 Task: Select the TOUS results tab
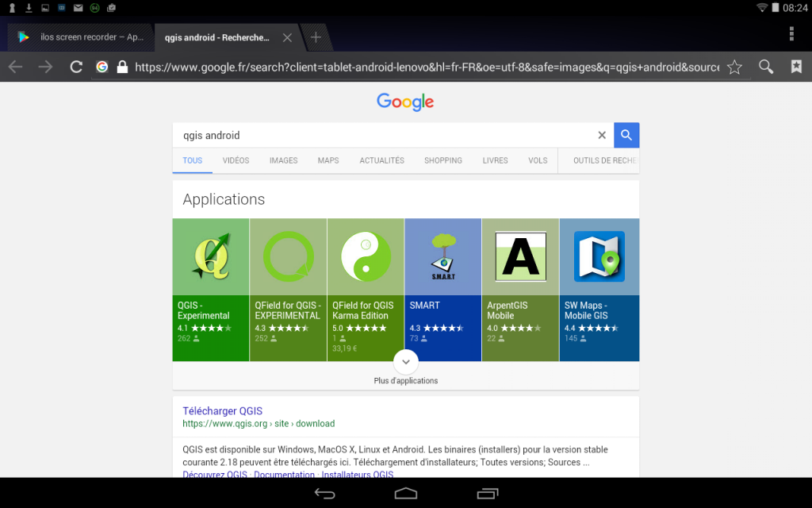[x=192, y=160]
